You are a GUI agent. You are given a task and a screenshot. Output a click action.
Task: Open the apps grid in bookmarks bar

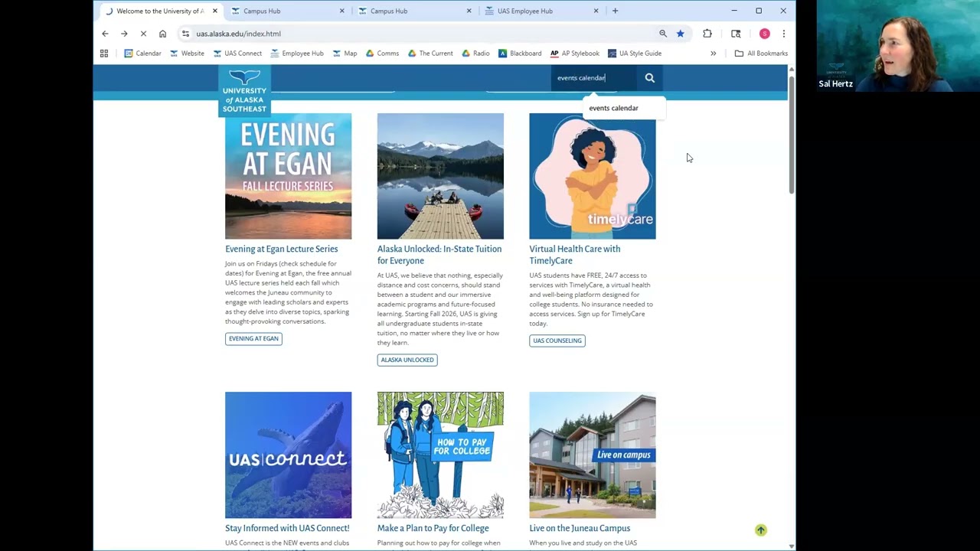click(104, 54)
